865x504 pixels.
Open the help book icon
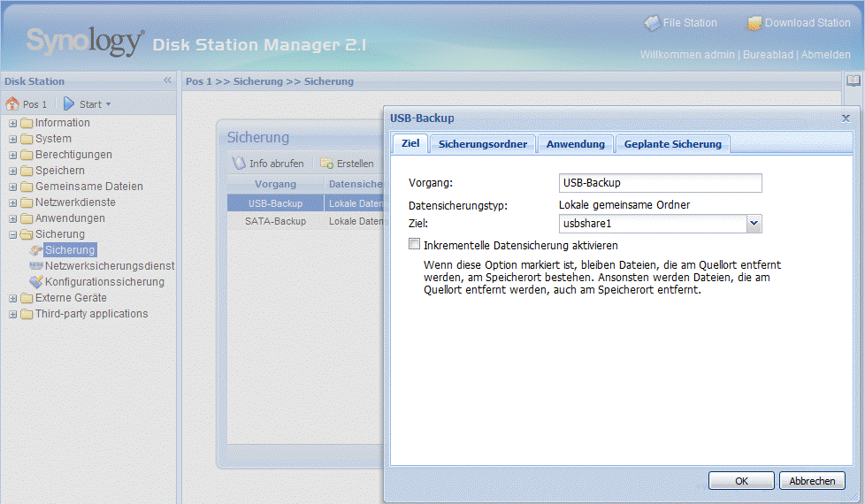click(x=853, y=80)
